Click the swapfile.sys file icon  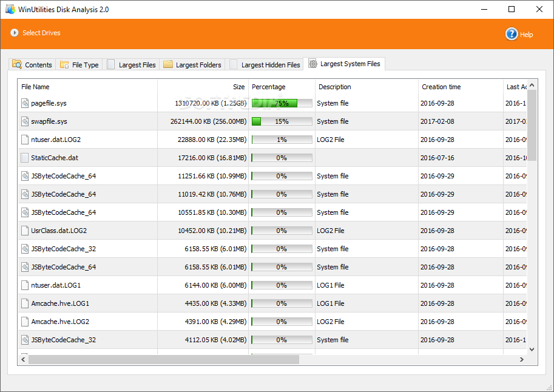click(25, 121)
